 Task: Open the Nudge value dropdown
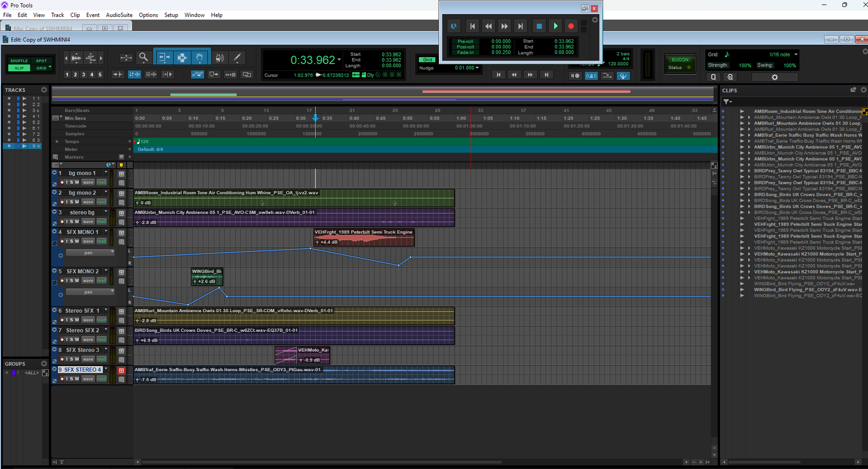pyautogui.click(x=477, y=68)
